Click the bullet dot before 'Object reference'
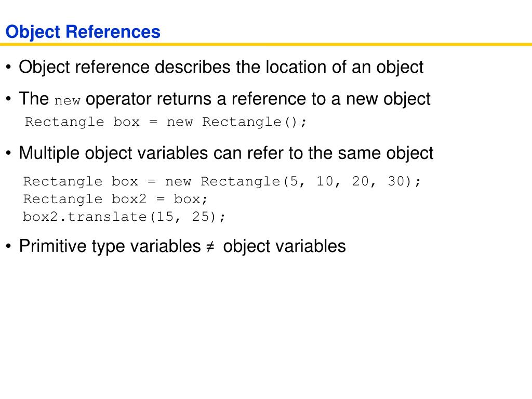The image size is (532, 399). pyautogui.click(x=8, y=67)
